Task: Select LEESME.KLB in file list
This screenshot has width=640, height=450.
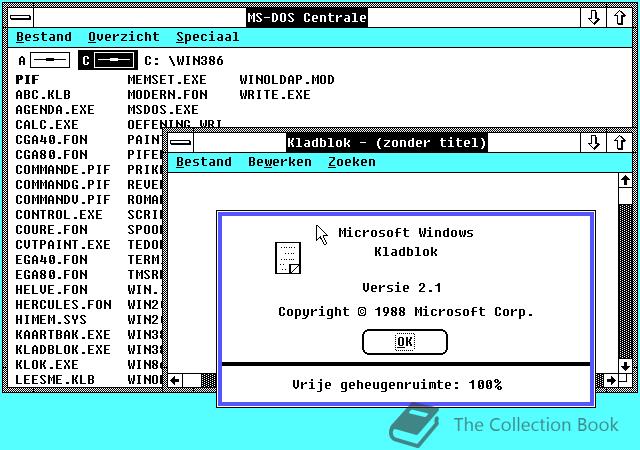Action: (x=55, y=380)
